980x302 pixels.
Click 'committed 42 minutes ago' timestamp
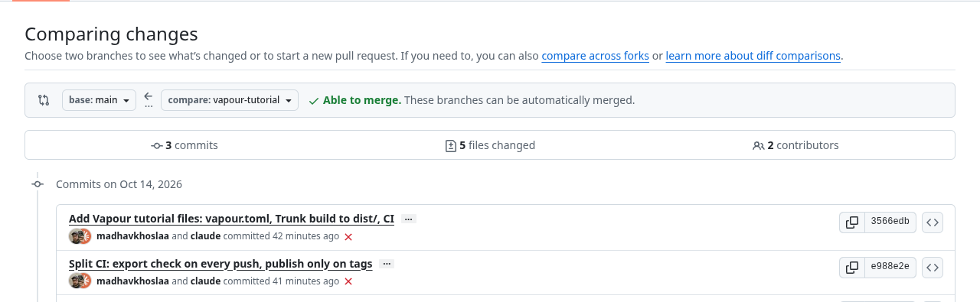pyautogui.click(x=281, y=236)
